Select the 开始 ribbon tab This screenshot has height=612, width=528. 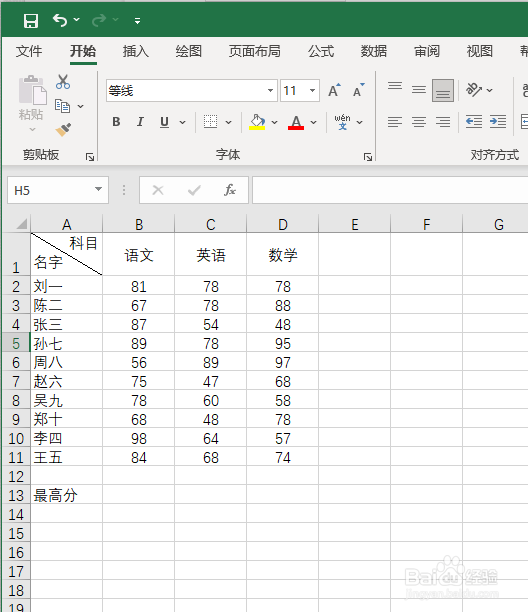coord(83,51)
